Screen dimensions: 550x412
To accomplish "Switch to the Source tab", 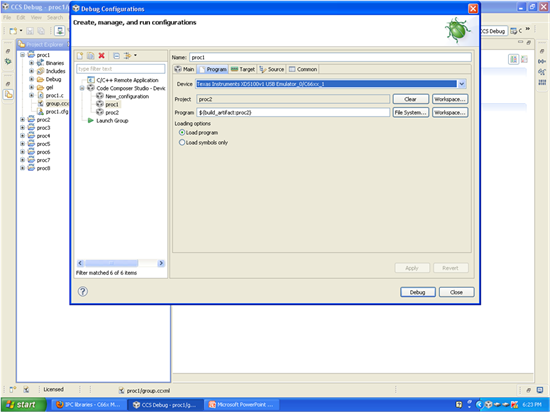I will (x=272, y=69).
